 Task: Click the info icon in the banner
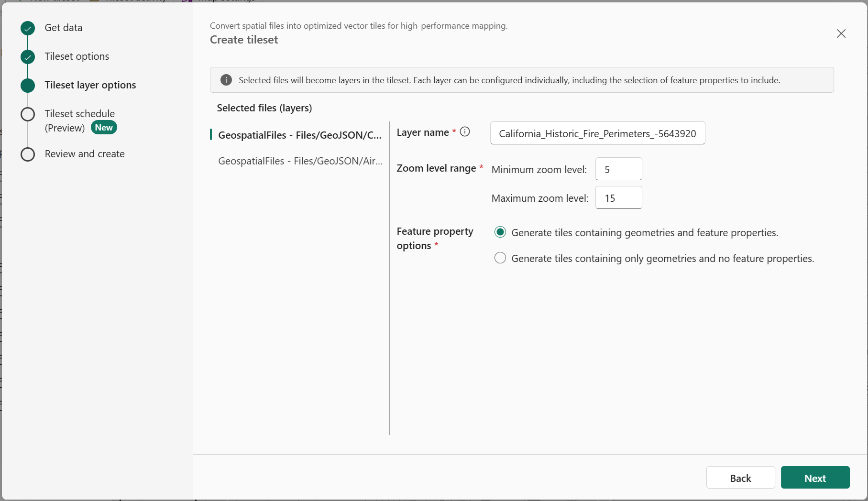(226, 80)
